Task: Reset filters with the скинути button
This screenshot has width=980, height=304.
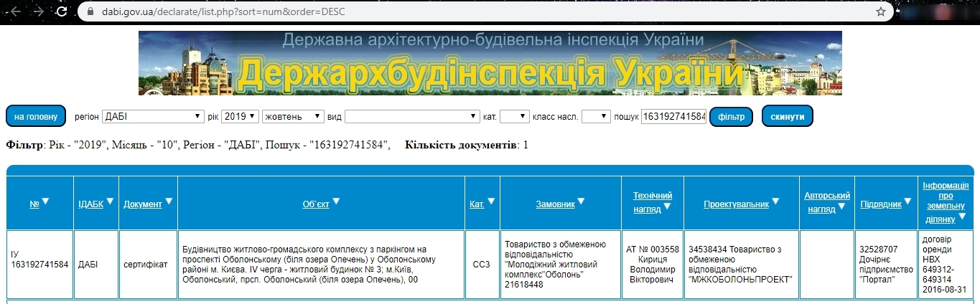Action: (x=788, y=116)
